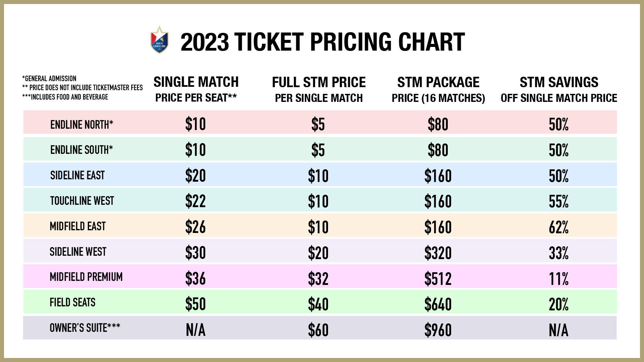Select the Endline North row label
This screenshot has width=644, height=362.
82,124
